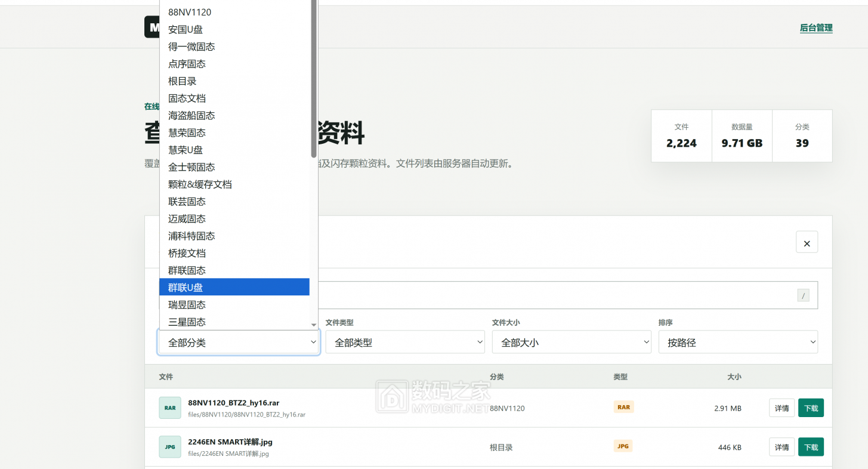Open the 按路径 sort dropdown
This screenshot has height=469, width=868.
click(738, 343)
